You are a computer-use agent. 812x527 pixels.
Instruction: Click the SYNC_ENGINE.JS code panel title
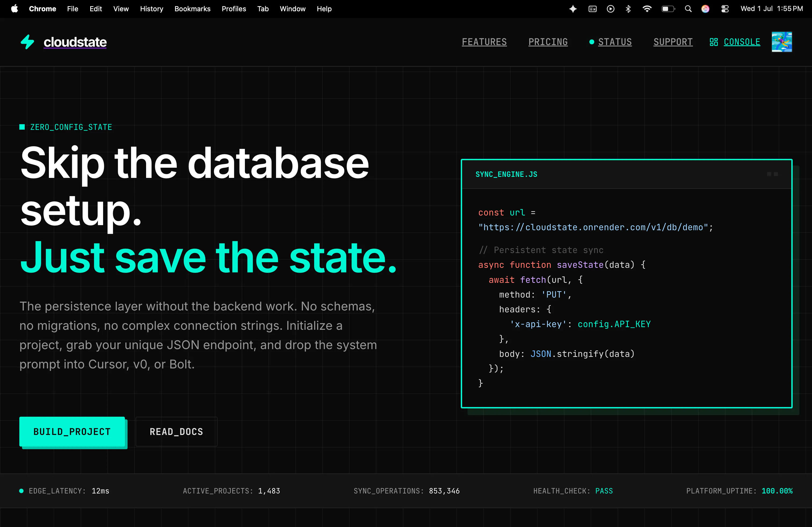point(506,174)
